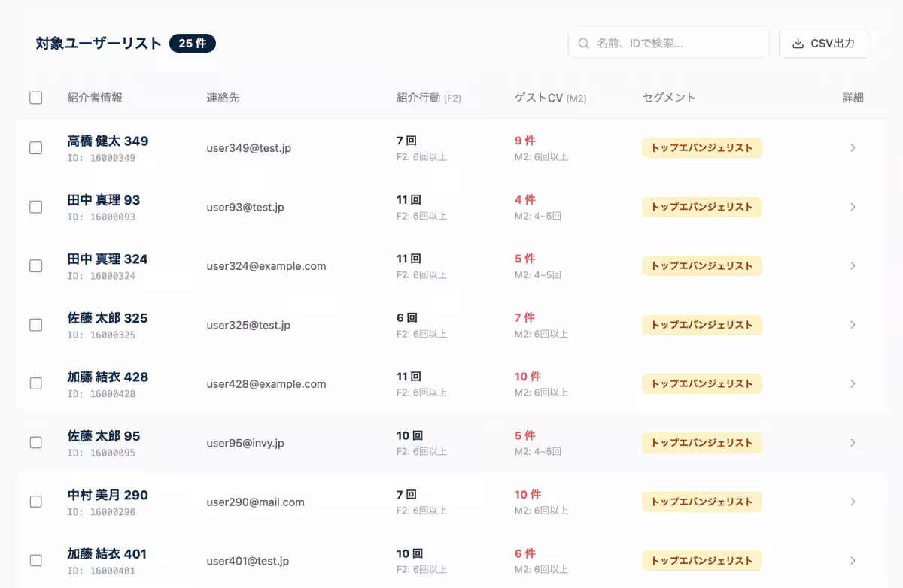
Task: Click 6 回 referral count
Action: click(x=407, y=317)
